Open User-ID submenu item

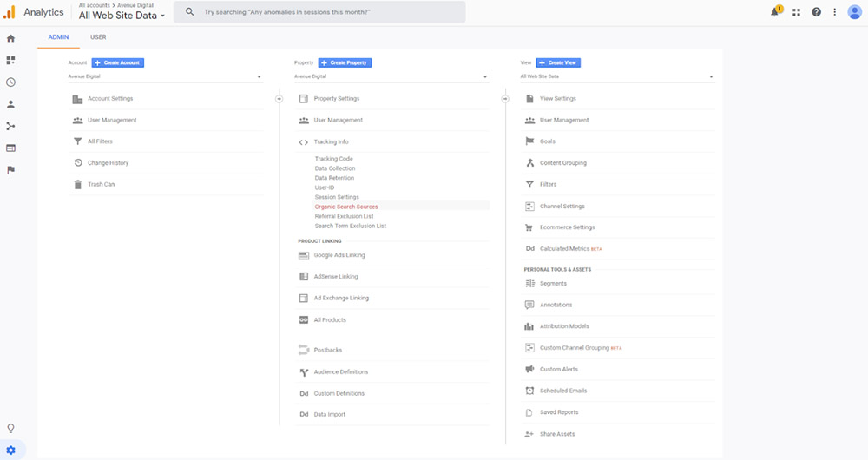(325, 187)
